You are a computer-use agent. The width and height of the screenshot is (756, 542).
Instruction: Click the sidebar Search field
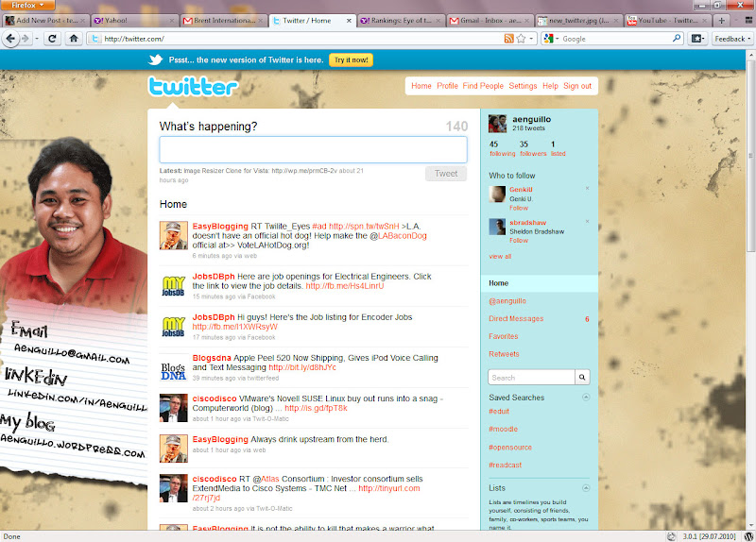pyautogui.click(x=531, y=378)
